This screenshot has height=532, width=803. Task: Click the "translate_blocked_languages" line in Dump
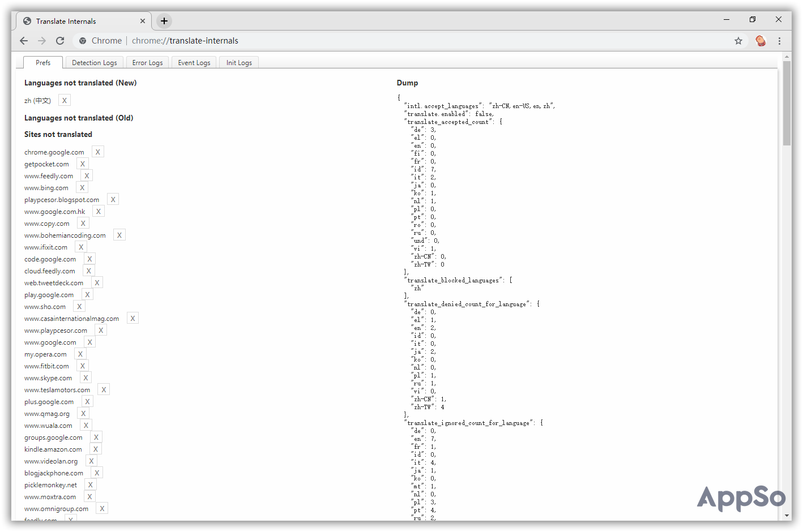458,280
